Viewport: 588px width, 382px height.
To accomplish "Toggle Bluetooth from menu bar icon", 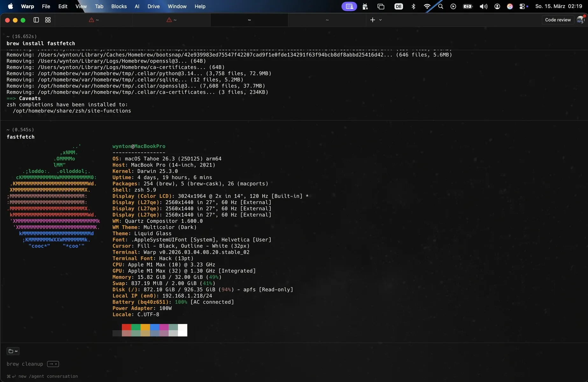I will (x=413, y=6).
